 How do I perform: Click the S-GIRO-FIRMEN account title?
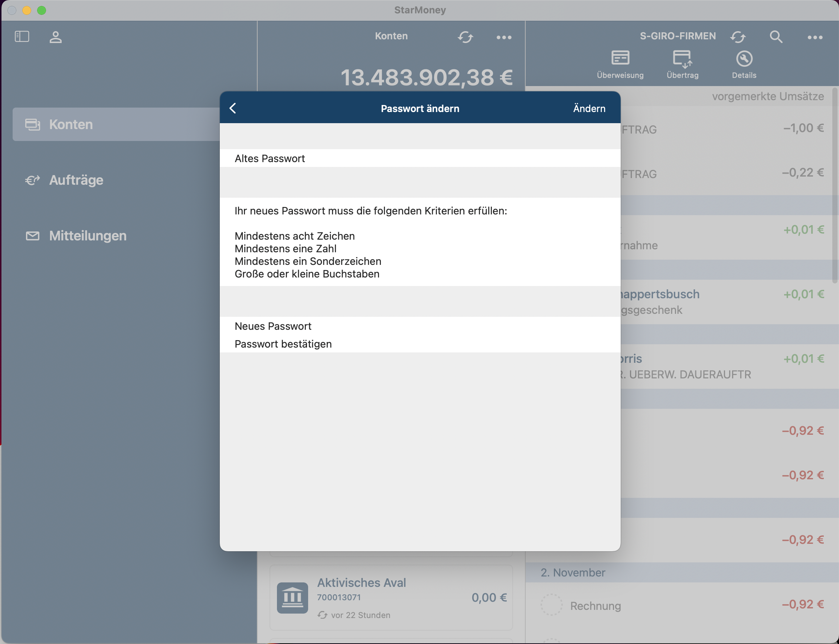coord(678,36)
